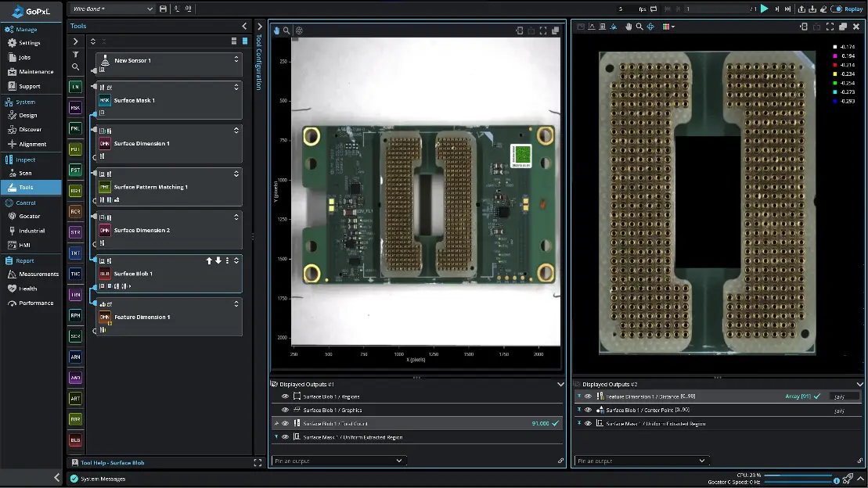This screenshot has height=488, width=868.
Task: Hide the Surface Blob 1 / Regions output
Action: 285,396
